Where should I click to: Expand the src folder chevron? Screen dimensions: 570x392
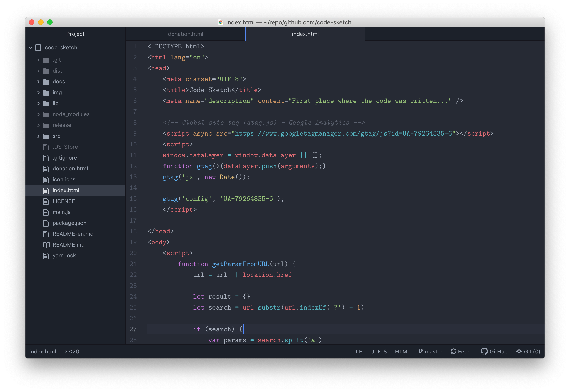(x=39, y=136)
